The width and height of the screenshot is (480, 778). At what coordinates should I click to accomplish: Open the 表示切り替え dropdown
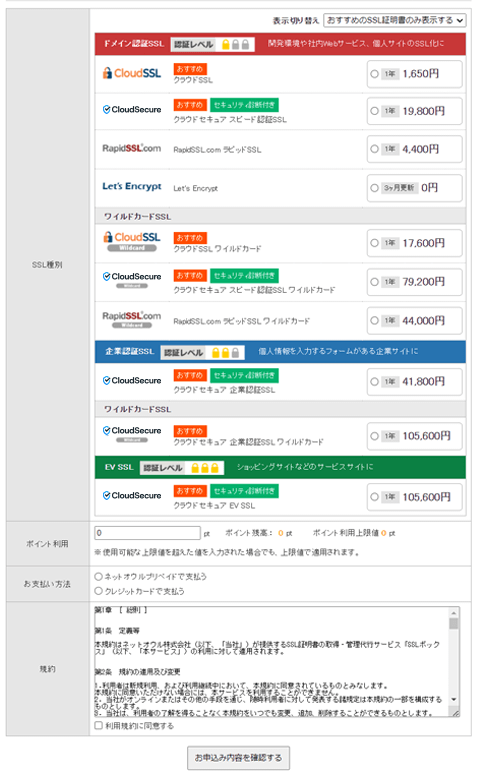(x=395, y=20)
